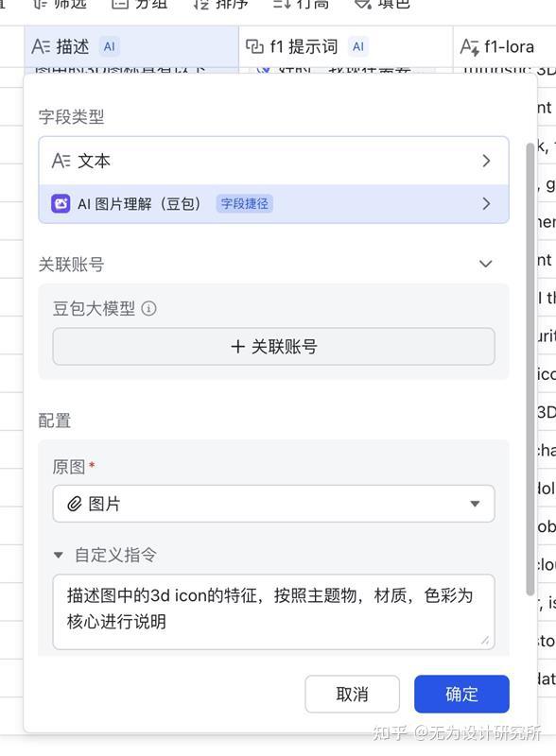The image size is (556, 756).
Task: Click the 行高 row height icon
Action: coord(280,5)
